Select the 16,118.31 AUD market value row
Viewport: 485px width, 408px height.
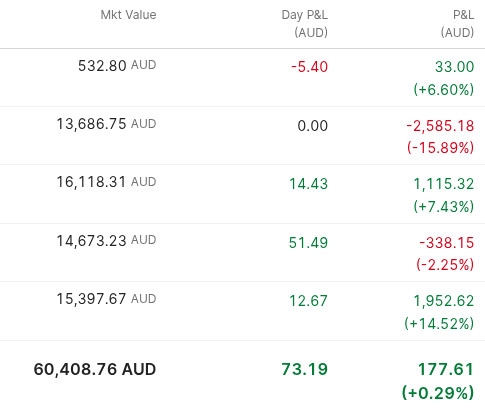242,194
